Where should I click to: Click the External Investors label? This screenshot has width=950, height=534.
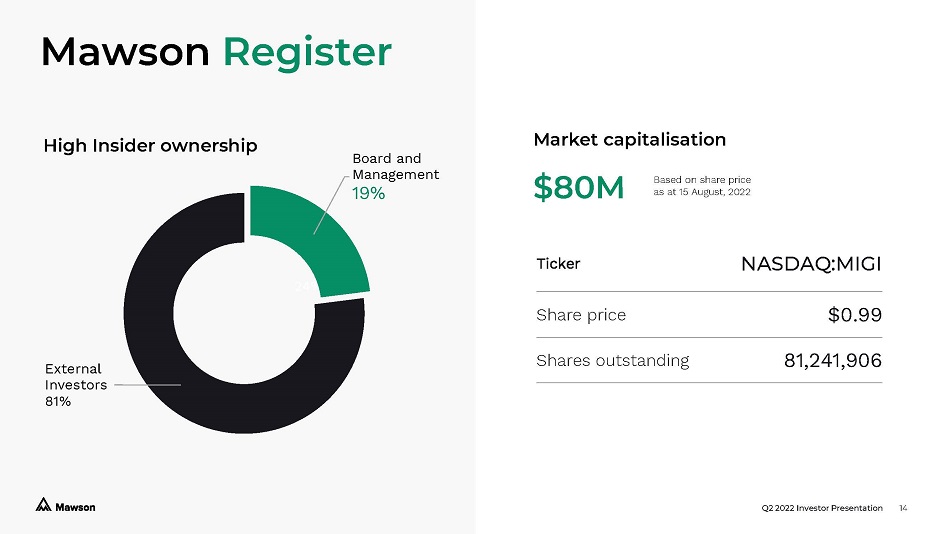click(x=76, y=377)
